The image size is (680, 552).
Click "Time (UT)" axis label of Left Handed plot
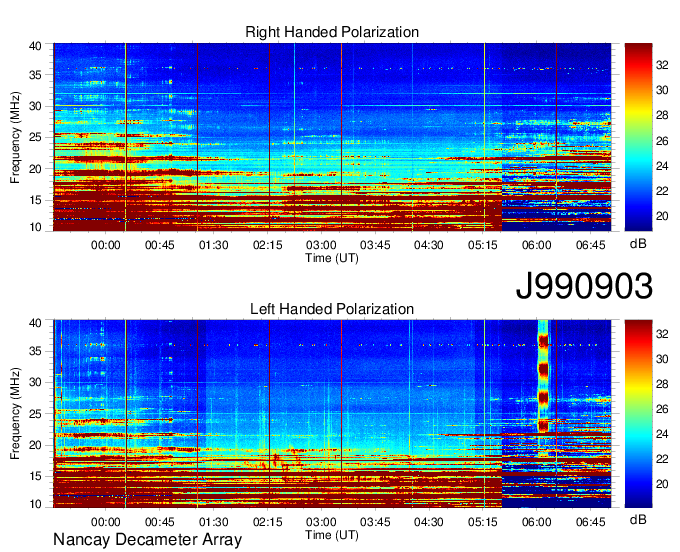coord(332,535)
